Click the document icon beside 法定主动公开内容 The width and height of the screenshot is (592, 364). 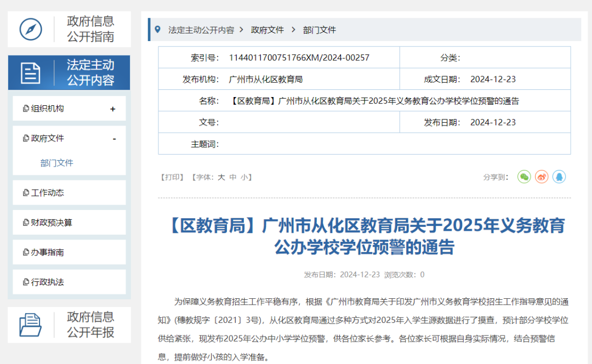[31, 72]
